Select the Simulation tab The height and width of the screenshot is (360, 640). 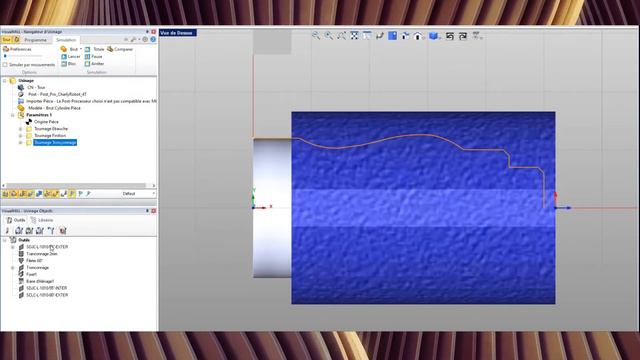point(66,40)
